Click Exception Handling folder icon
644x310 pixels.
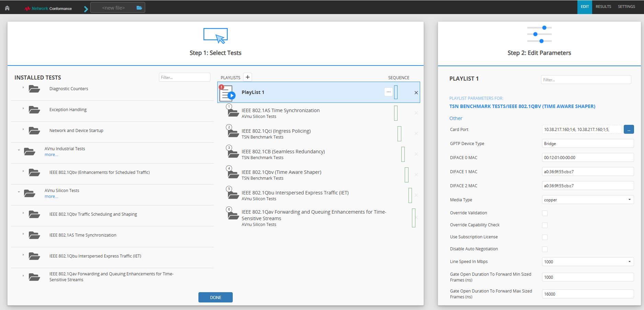coord(34,110)
